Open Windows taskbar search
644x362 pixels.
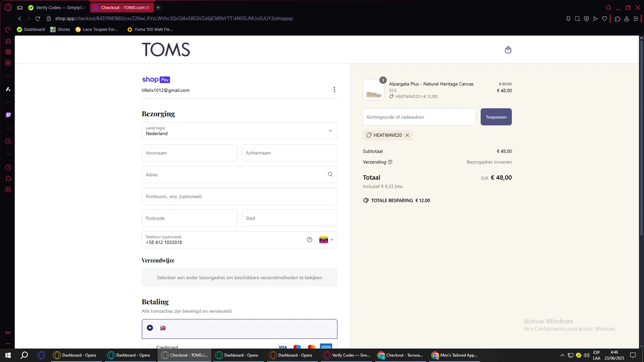(24, 355)
